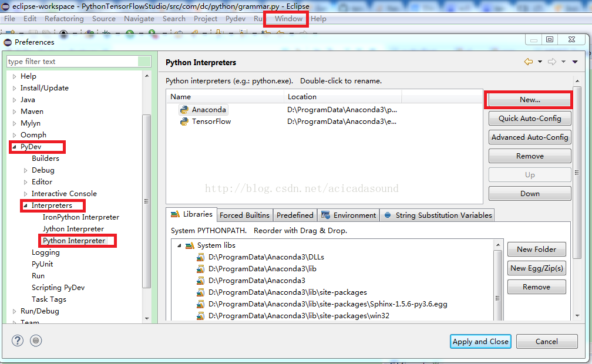Expand the Run/Debug tree node
The image size is (592, 364).
pos(14,311)
